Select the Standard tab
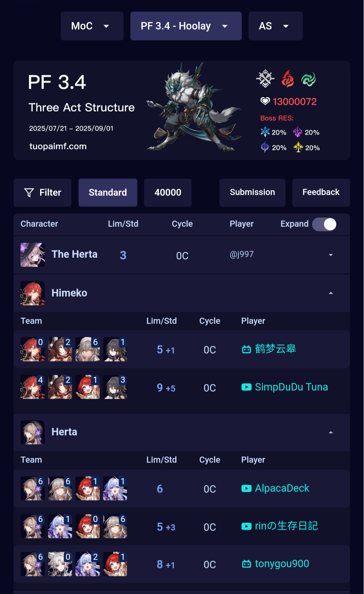Screen dimensions: 364x594 (x=108, y=192)
